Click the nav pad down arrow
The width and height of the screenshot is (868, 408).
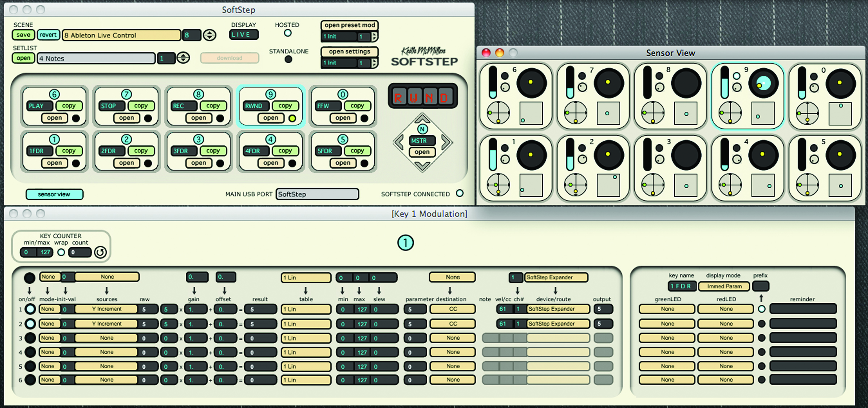[x=422, y=166]
